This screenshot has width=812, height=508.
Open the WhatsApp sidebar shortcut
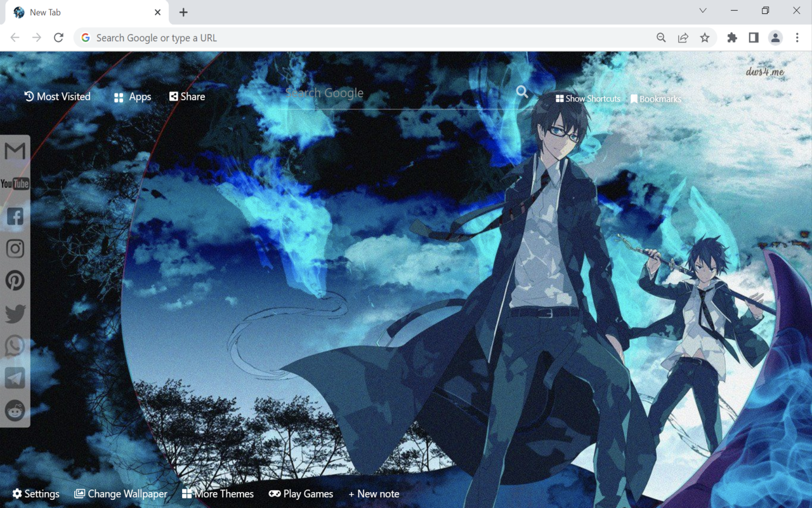click(x=15, y=345)
